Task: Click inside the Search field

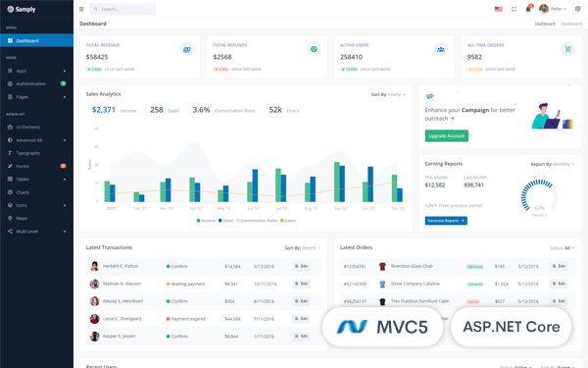Action: tap(122, 9)
